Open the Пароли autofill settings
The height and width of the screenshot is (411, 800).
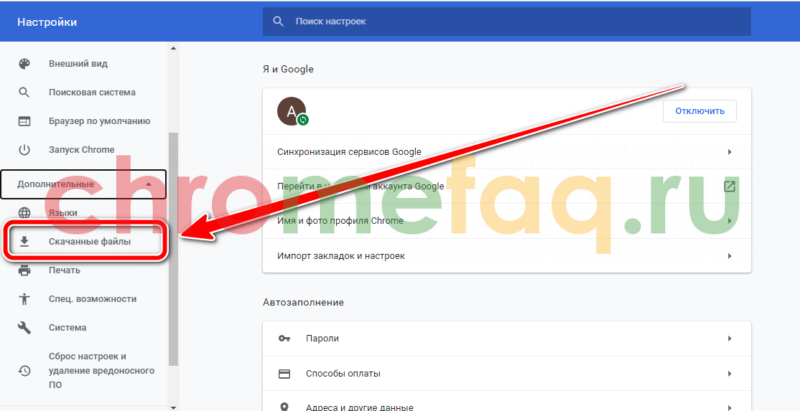tap(507, 338)
